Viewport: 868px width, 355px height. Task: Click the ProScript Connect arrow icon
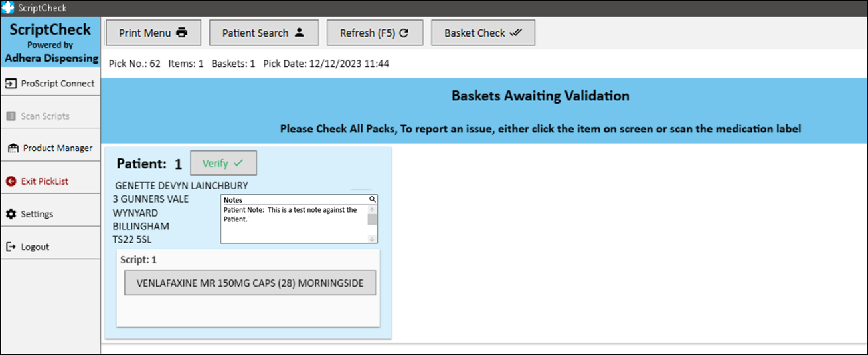coord(11,84)
